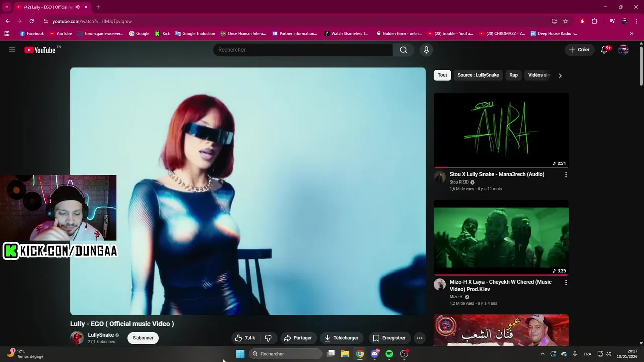Open Task View on the taskbar

[331, 354]
